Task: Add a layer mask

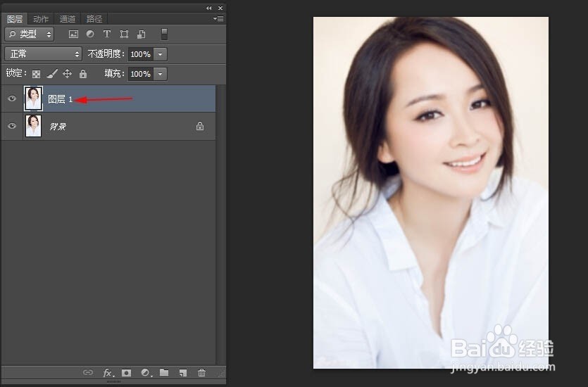Action: [x=126, y=373]
